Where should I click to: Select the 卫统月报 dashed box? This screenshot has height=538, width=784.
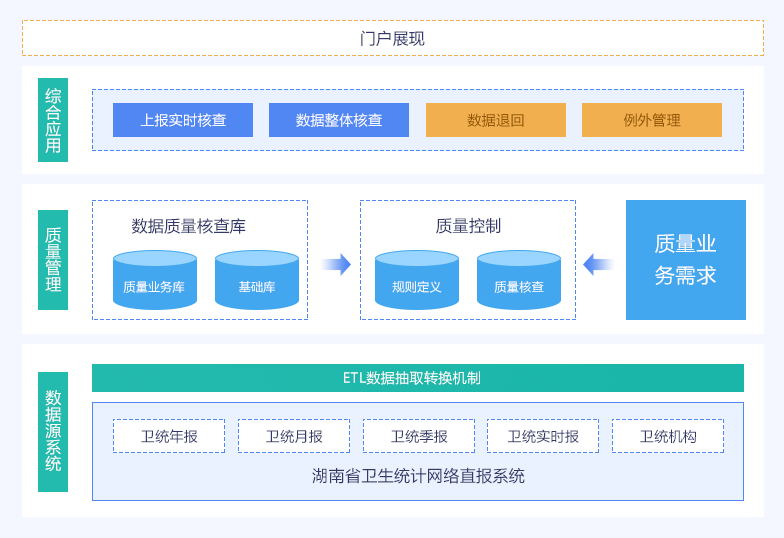(294, 436)
